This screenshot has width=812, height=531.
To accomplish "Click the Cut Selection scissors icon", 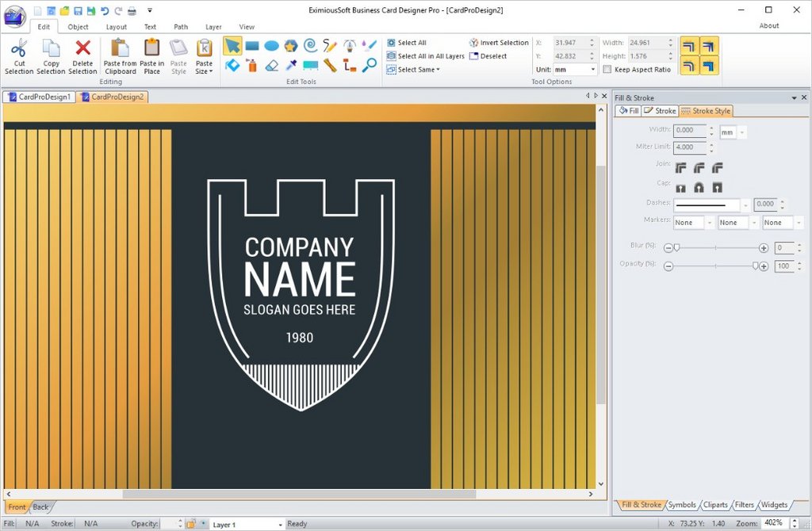I will click(x=19, y=49).
